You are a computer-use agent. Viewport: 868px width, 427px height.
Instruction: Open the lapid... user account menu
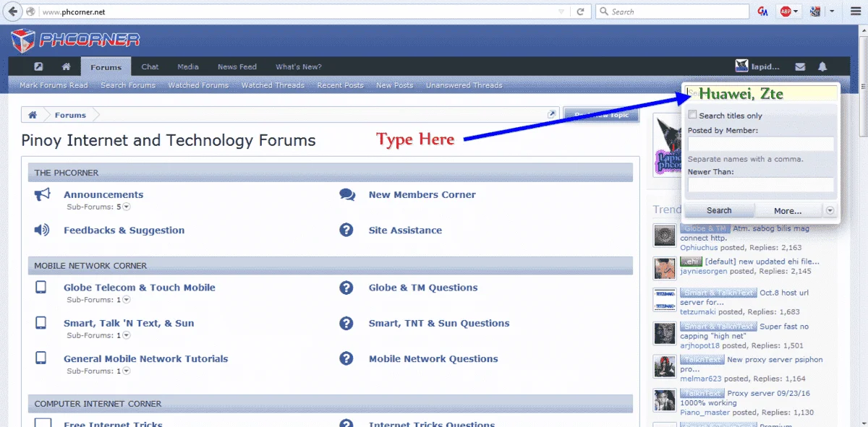pyautogui.click(x=758, y=66)
